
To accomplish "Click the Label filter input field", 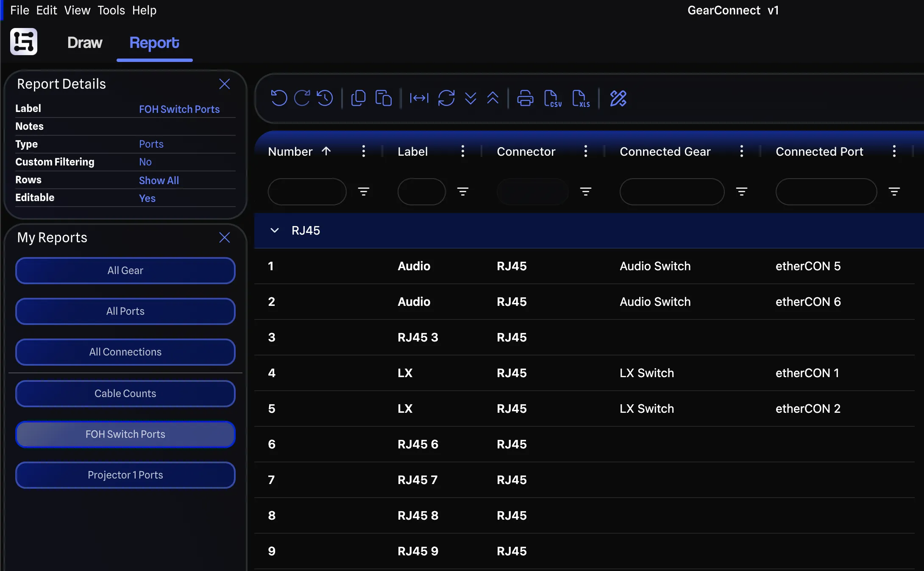I will pos(422,192).
